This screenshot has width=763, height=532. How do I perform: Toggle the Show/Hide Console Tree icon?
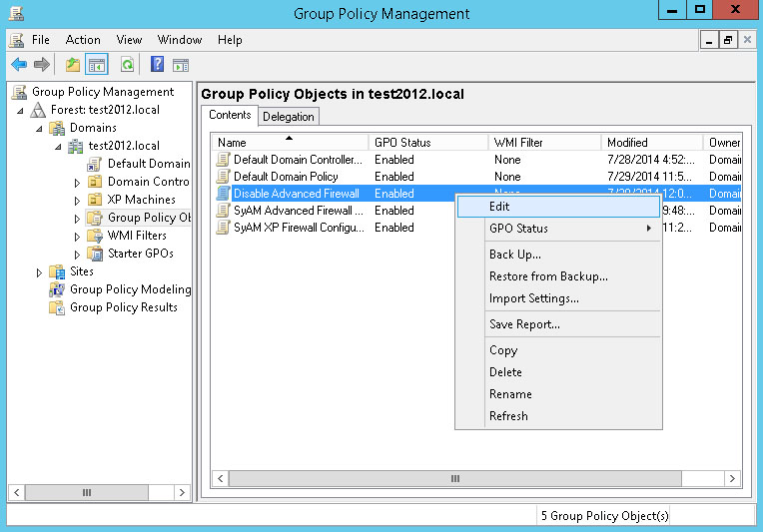point(97,65)
